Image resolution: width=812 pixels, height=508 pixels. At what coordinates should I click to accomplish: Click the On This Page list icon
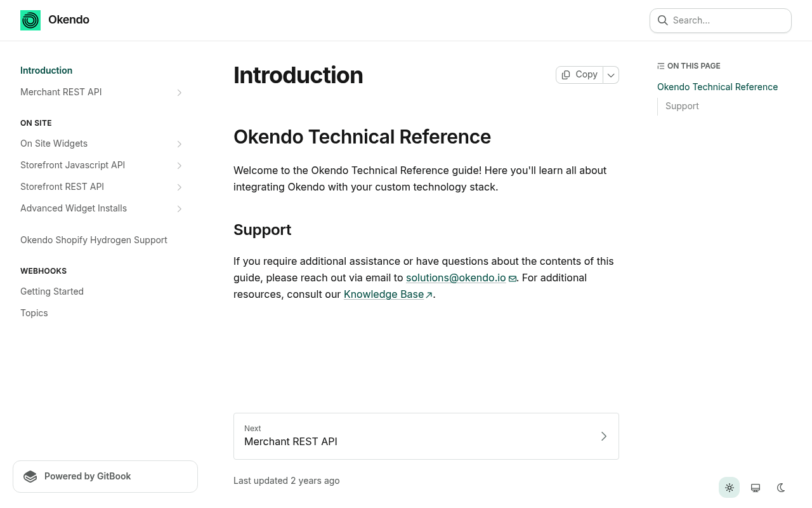[661, 66]
